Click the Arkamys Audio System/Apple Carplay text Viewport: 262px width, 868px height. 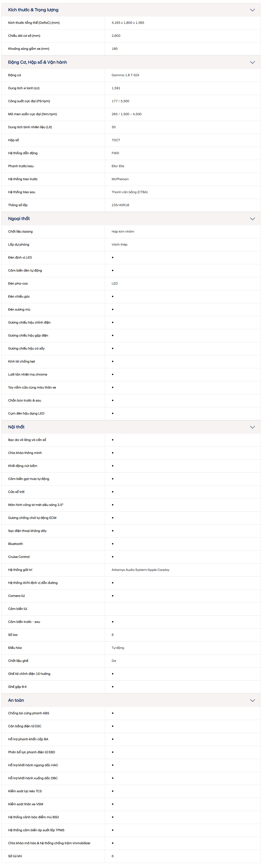140,570
